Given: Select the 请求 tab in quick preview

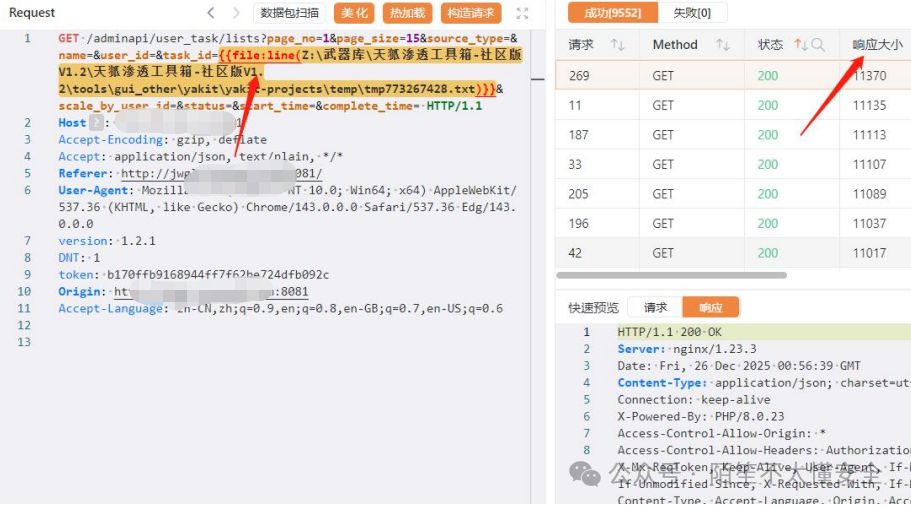Looking at the screenshot, I should pyautogui.click(x=655, y=307).
